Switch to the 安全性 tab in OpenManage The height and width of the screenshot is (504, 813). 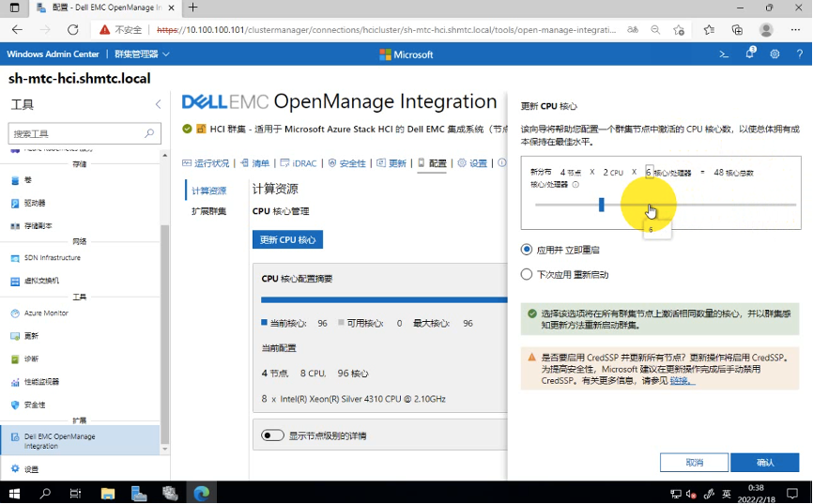click(x=346, y=163)
